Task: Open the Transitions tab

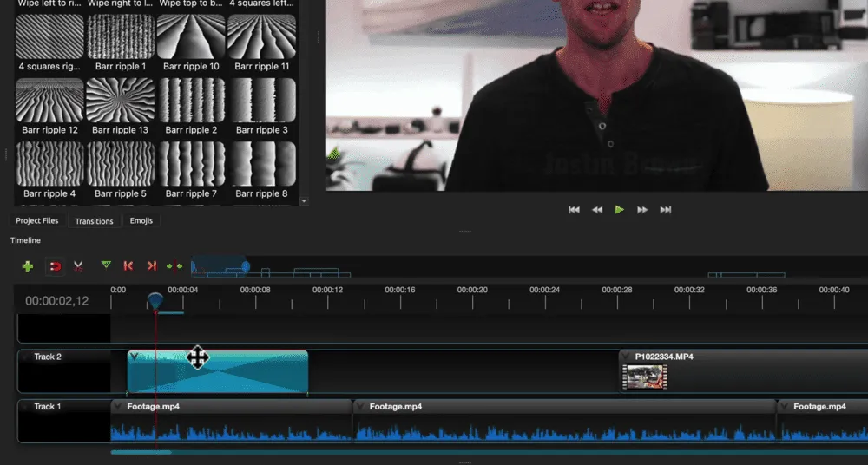Action: pyautogui.click(x=94, y=221)
